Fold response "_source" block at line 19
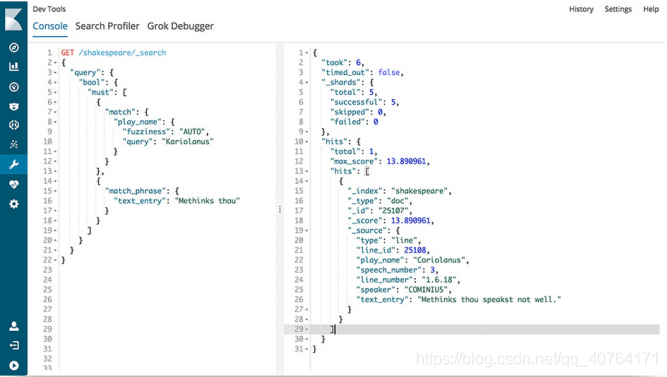 click(x=306, y=231)
